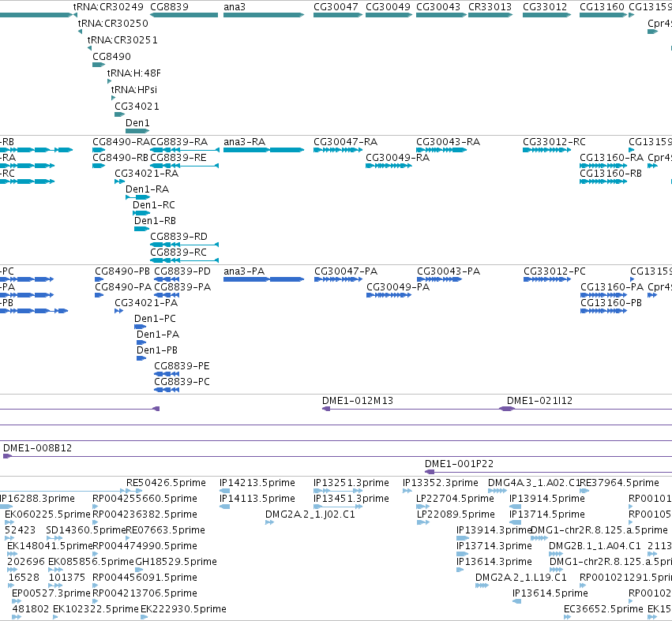The width and height of the screenshot is (672, 621).
Task: Select the IP14213.5prime EST label
Action: [x=257, y=483]
